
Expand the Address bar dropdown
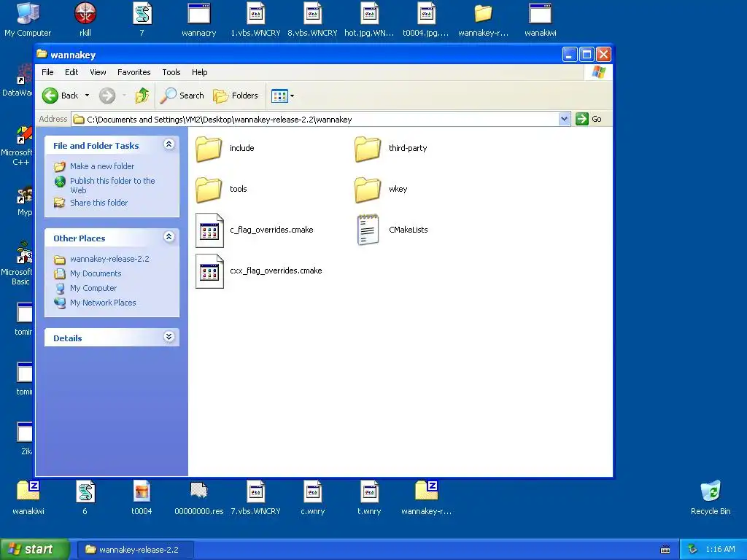(x=564, y=119)
